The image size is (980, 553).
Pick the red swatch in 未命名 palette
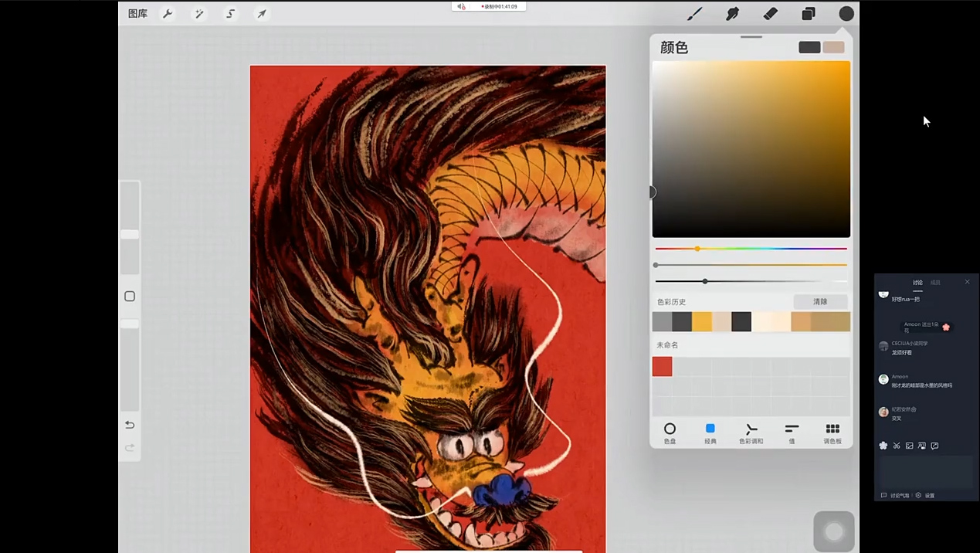pos(663,366)
